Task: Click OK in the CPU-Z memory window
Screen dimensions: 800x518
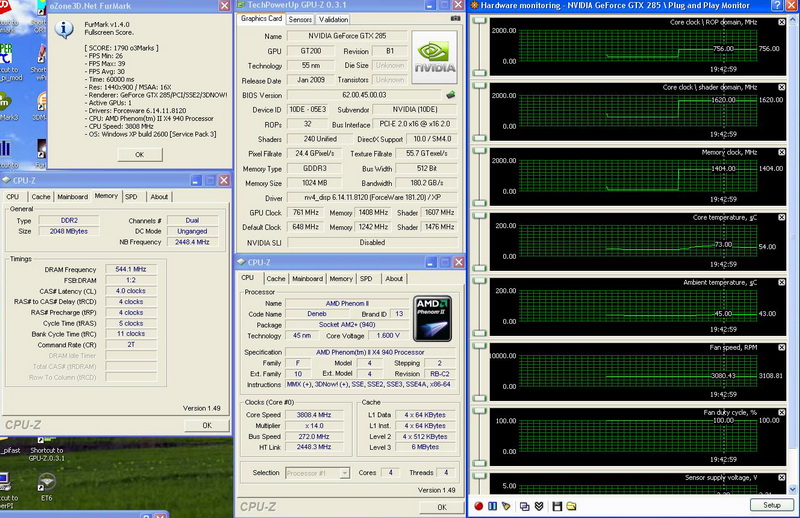Action: [x=207, y=425]
